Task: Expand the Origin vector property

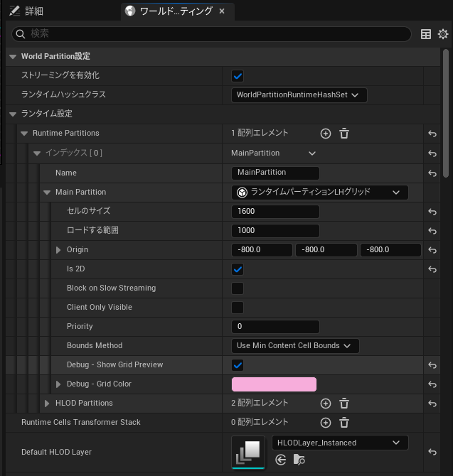Action: [x=58, y=250]
